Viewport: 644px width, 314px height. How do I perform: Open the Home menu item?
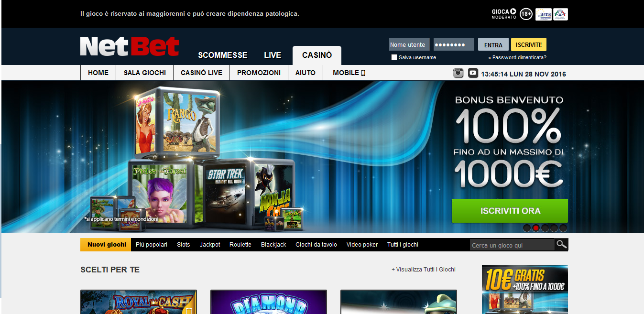(x=98, y=73)
